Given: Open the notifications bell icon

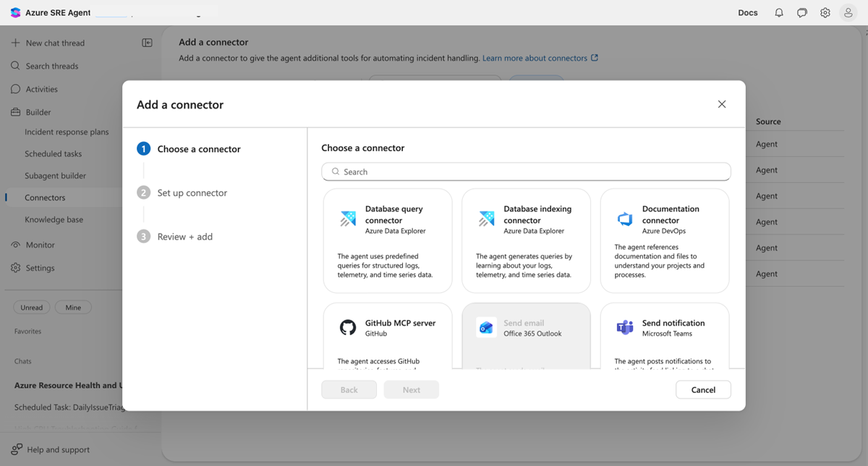Looking at the screenshot, I should [x=779, y=13].
